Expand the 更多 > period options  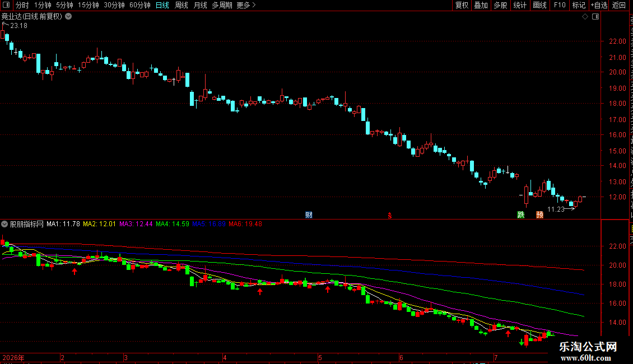coord(246,5)
